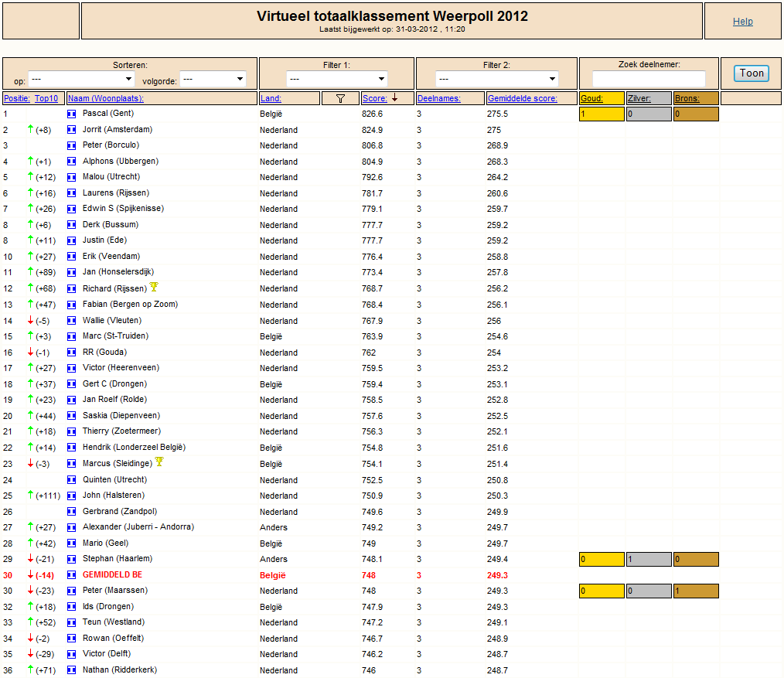784x678 pixels.
Task: Open the sort 'op' dropdown
Action: tap(81, 79)
